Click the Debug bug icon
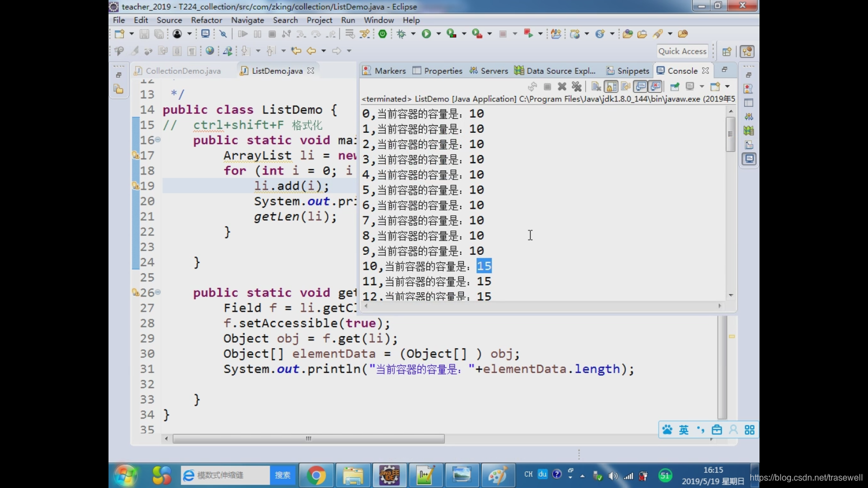This screenshot has width=868, height=488. point(401,34)
